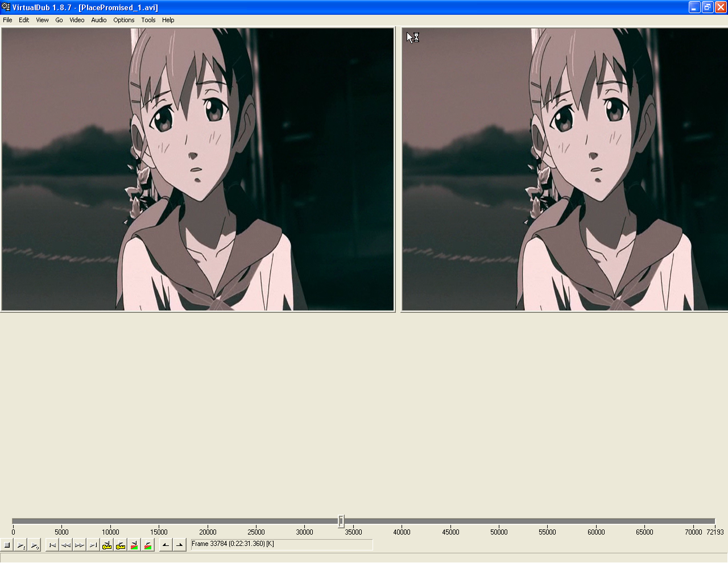Click the output video pane on the right
The width and height of the screenshot is (728, 563).
(x=564, y=169)
